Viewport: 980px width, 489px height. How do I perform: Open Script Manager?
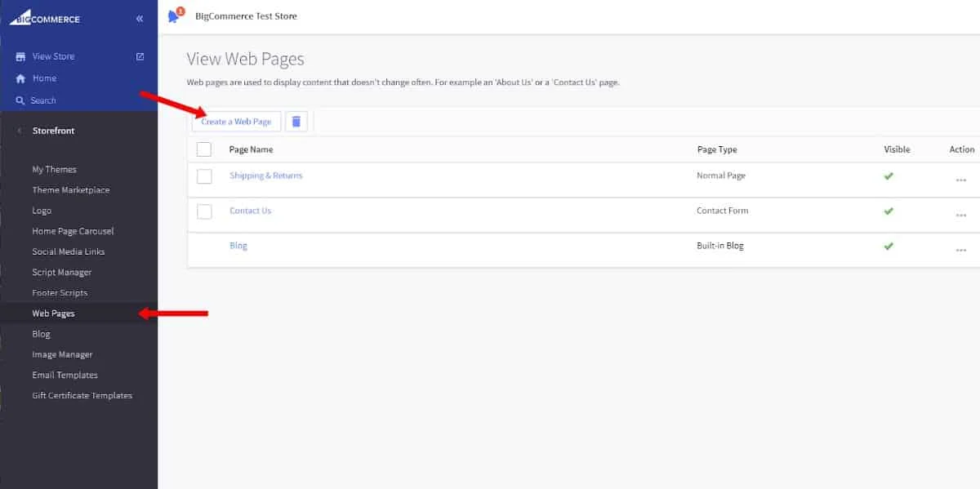62,272
